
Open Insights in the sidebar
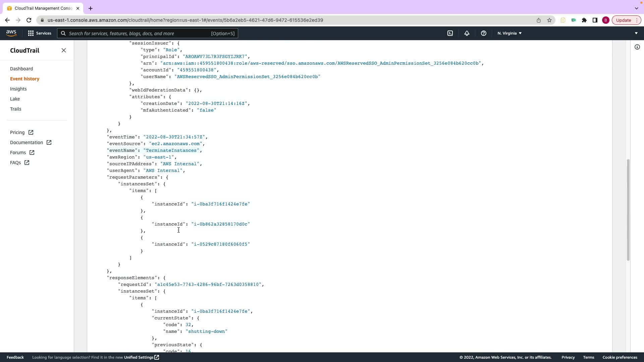tap(18, 89)
